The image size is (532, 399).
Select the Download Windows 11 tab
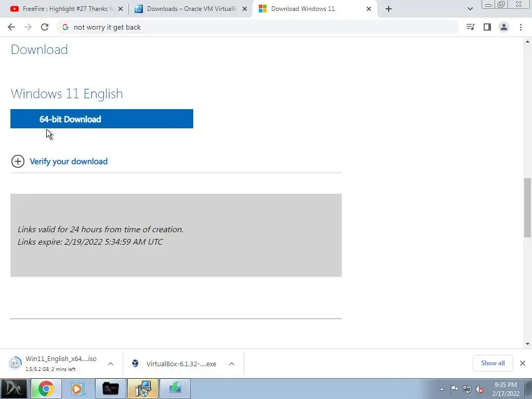[314, 9]
